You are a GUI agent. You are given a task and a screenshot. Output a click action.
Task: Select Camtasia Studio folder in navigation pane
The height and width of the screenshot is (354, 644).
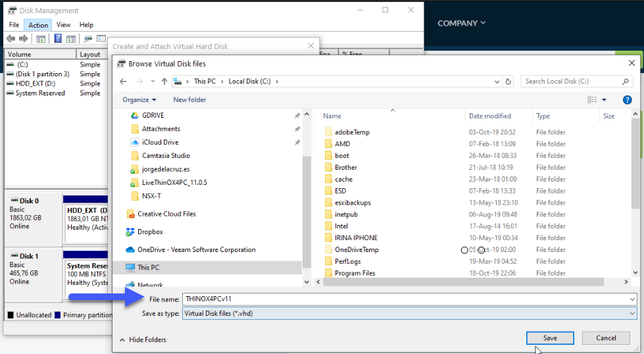point(166,156)
